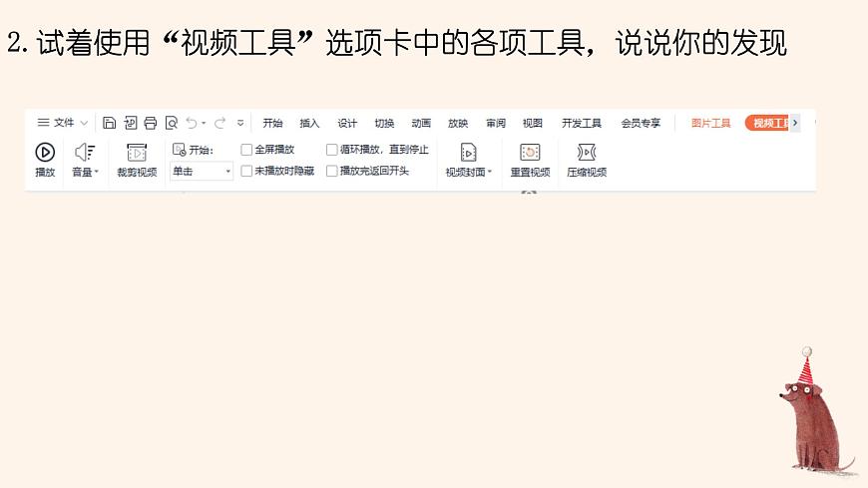The width and height of the screenshot is (868, 488).
Task: Click the Save icon in quick toolbar
Action: [x=110, y=123]
